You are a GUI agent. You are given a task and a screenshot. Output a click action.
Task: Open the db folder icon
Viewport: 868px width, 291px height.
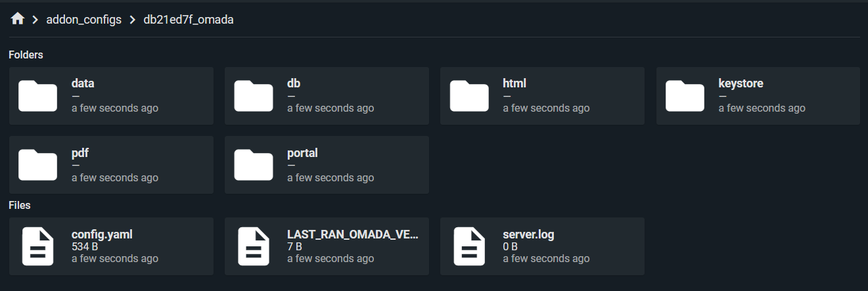pyautogui.click(x=254, y=96)
